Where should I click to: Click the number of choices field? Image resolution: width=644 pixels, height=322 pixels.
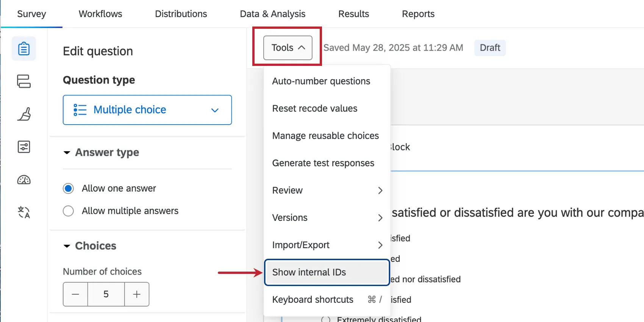coord(106,294)
